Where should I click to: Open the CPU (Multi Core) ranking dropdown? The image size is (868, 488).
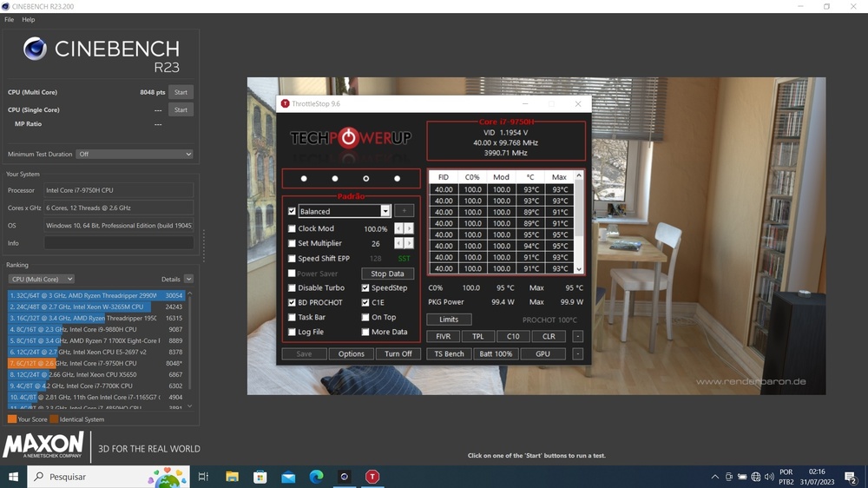click(x=41, y=280)
